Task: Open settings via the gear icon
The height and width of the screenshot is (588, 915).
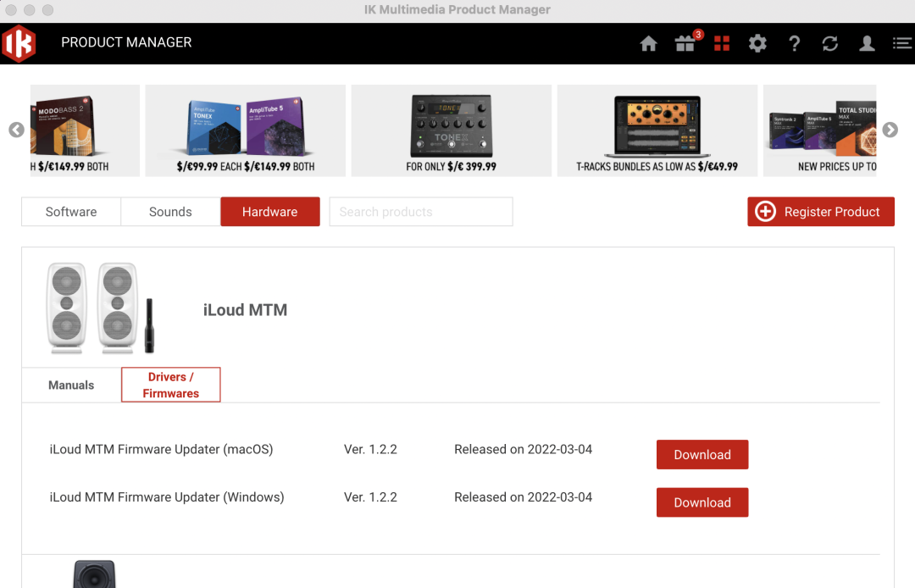Action: click(x=757, y=43)
